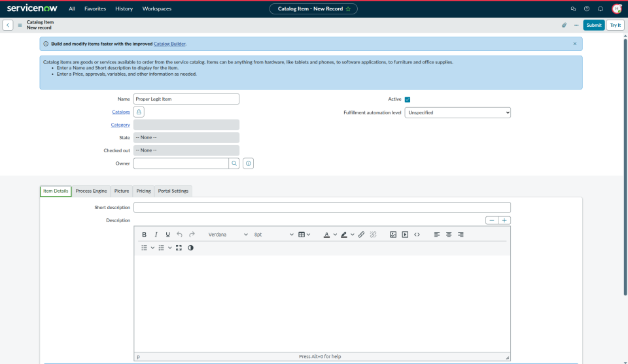
Task: Click the Submit button
Action: (594, 25)
